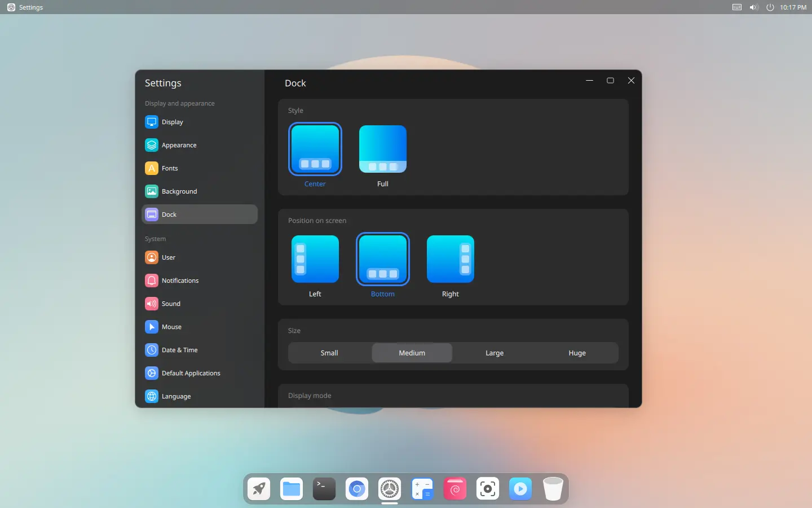Image resolution: width=812 pixels, height=508 pixels.
Task: Open User account settings
Action: (x=168, y=257)
